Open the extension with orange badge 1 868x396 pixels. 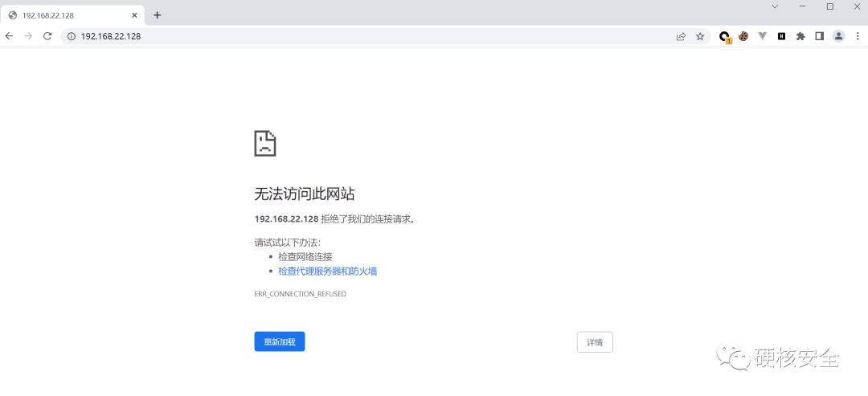[725, 37]
